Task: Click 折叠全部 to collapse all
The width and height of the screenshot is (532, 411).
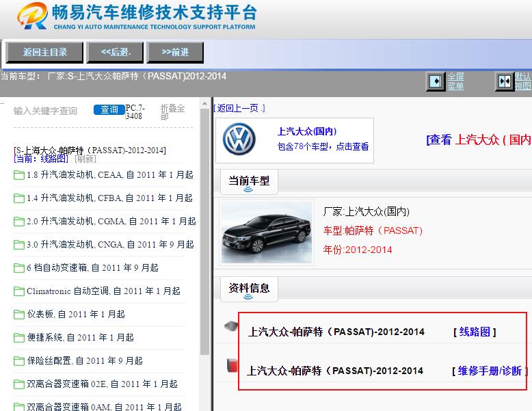Action: 172,112
